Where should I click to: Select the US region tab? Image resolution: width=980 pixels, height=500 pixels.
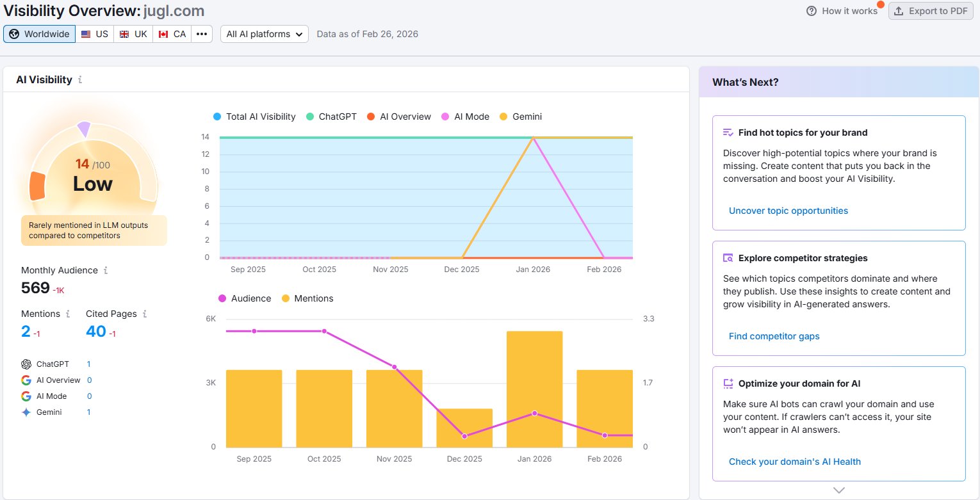pyautogui.click(x=95, y=34)
